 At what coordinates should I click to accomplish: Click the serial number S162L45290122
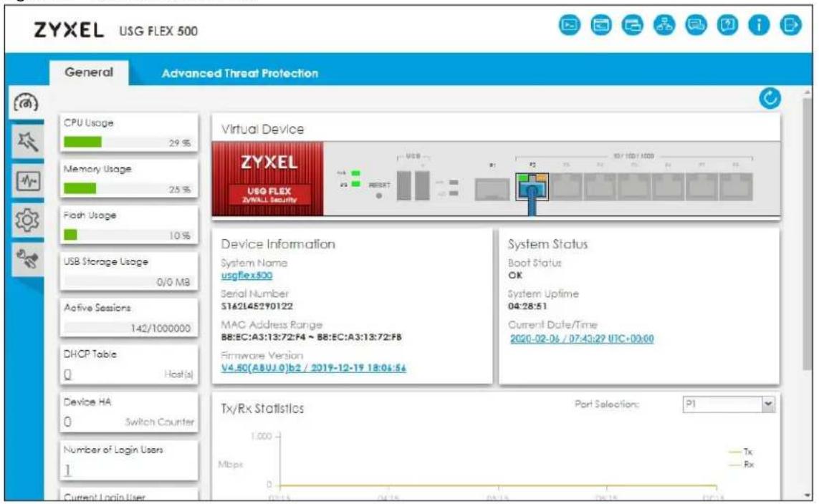coord(257,306)
